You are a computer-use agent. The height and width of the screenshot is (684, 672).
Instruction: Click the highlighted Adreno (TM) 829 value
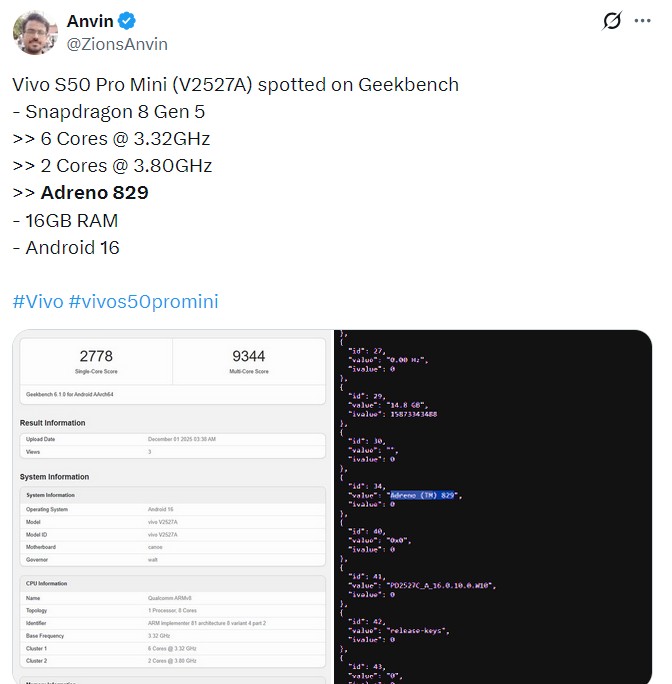(423, 495)
